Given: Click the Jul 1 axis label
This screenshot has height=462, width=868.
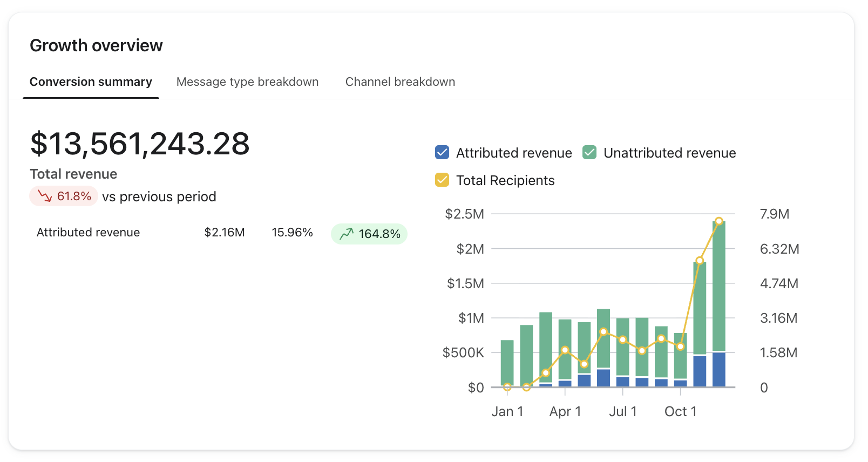Looking at the screenshot, I should (623, 412).
